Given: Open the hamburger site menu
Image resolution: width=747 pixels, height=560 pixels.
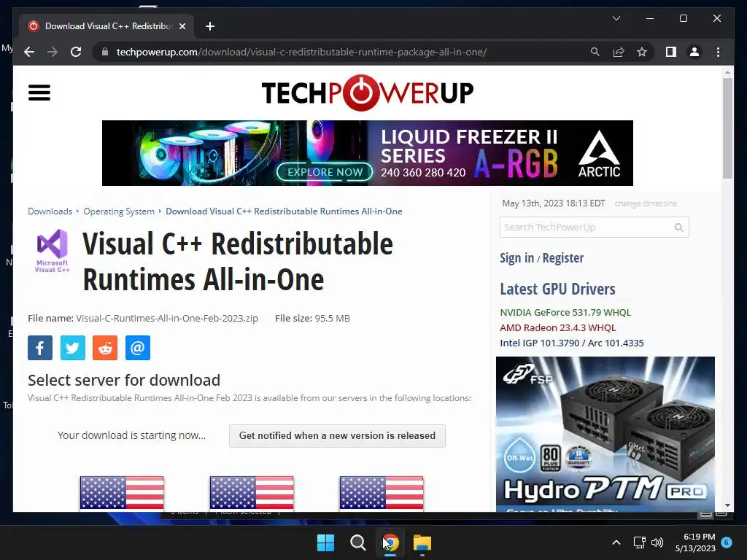Looking at the screenshot, I should pyautogui.click(x=39, y=93).
